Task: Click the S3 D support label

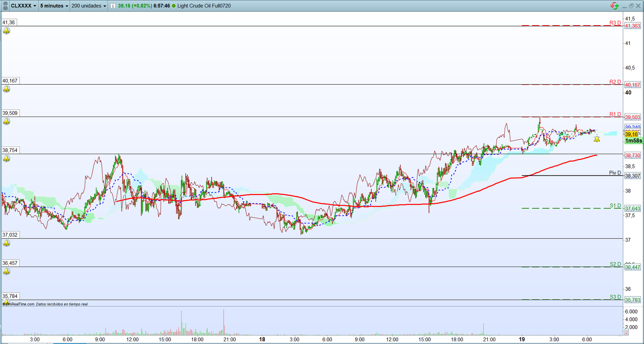Action: tap(615, 297)
